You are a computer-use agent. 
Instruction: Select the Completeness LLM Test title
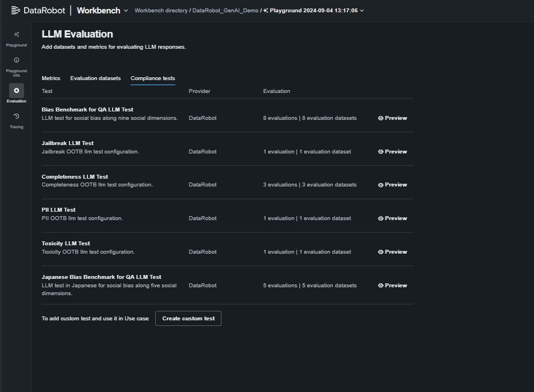click(x=75, y=177)
